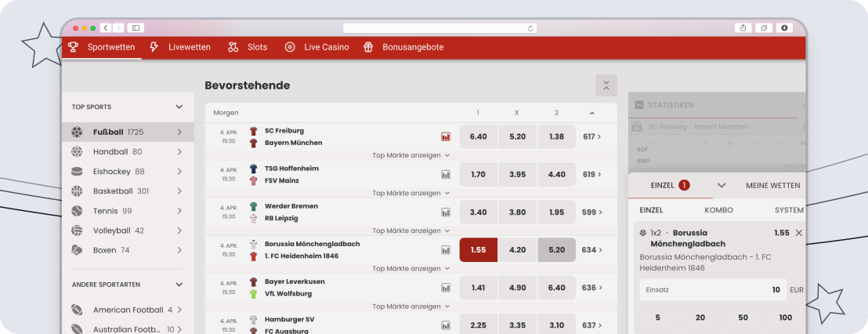Remove Borussia Mönchengladbach bet from slip
This screenshot has height=334, width=868.
click(x=798, y=233)
